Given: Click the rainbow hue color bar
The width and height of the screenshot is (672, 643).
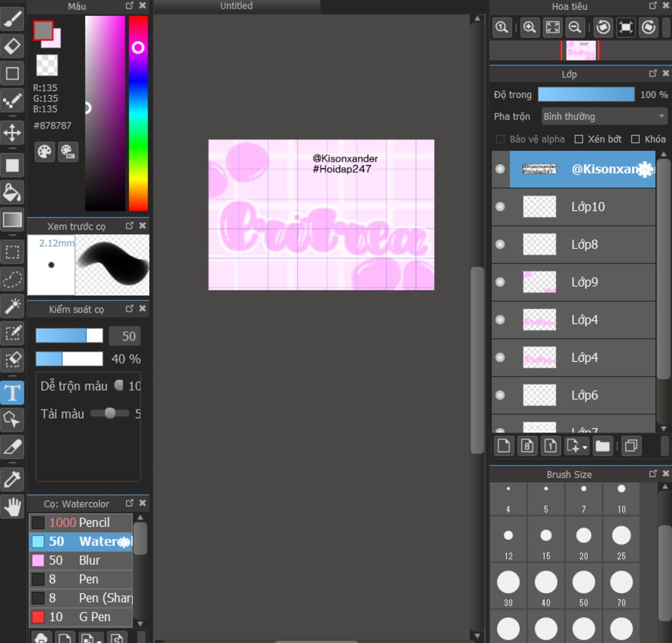Looking at the screenshot, I should [138, 114].
